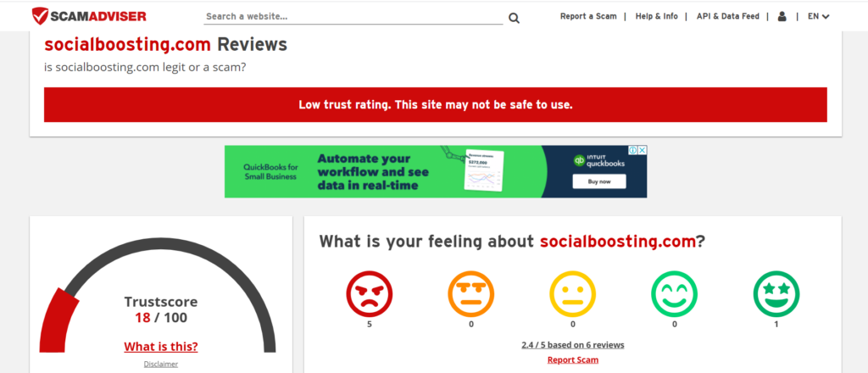This screenshot has height=373, width=868.
Task: Click the 'is socialboosting.com legit or a scam?' text
Action: pos(145,68)
